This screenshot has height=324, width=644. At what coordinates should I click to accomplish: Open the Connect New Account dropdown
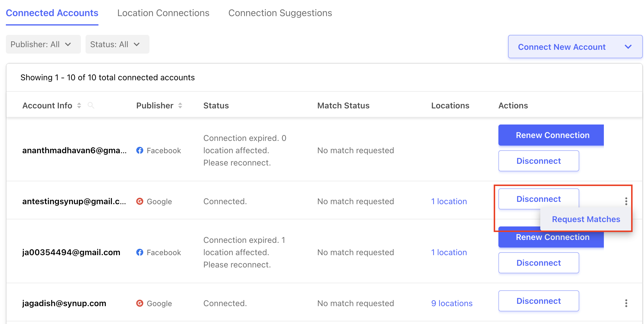click(x=575, y=47)
